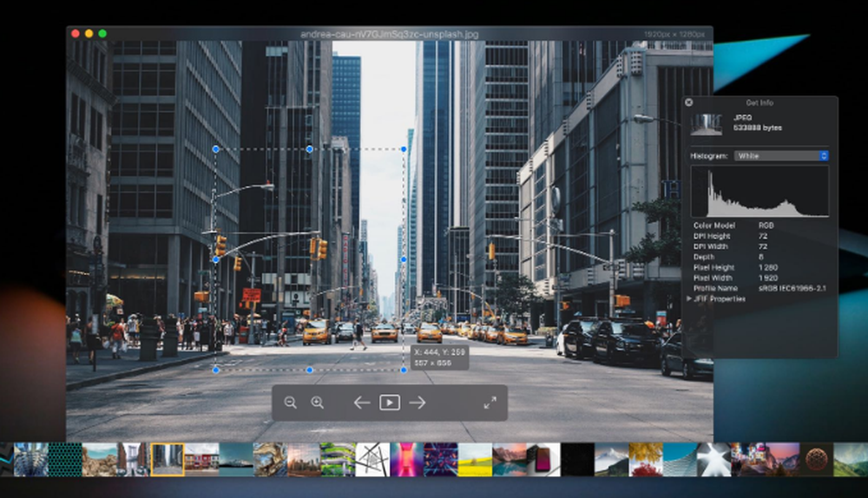This screenshot has width=868, height=498.
Task: Click the Pixel Width value 1 920
Action: (x=768, y=278)
